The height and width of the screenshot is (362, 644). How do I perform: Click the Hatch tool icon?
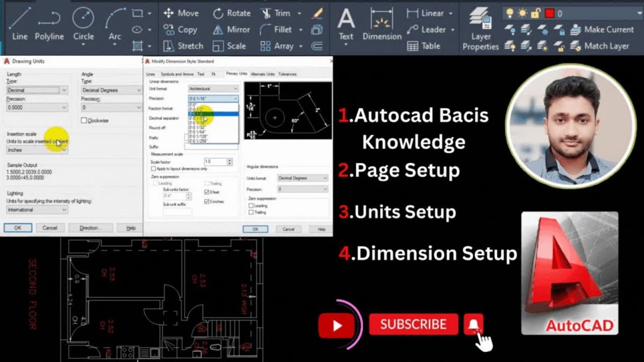tap(137, 46)
